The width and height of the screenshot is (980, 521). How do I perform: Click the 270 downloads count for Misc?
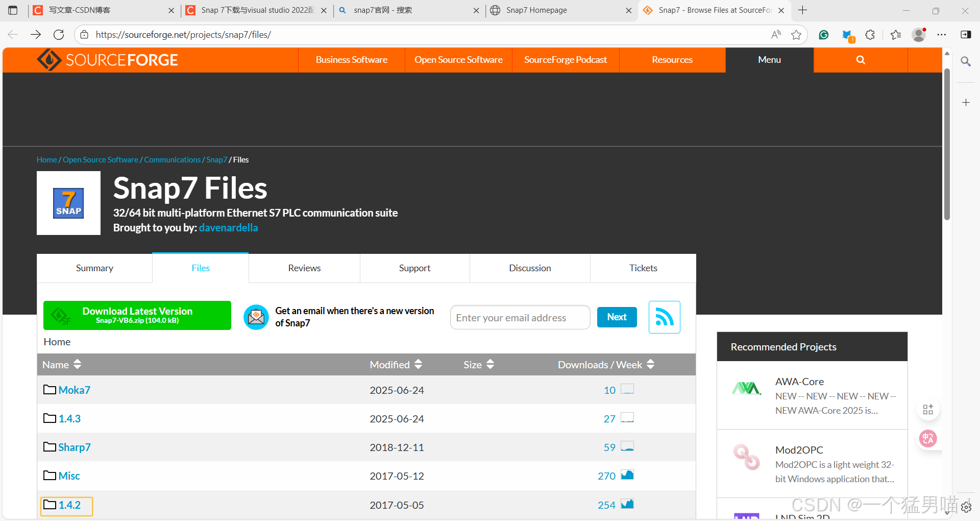[606, 476]
